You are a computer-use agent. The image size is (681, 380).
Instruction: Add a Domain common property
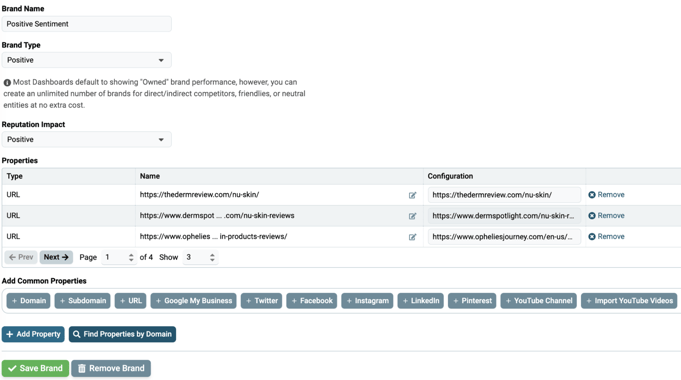pyautogui.click(x=29, y=301)
